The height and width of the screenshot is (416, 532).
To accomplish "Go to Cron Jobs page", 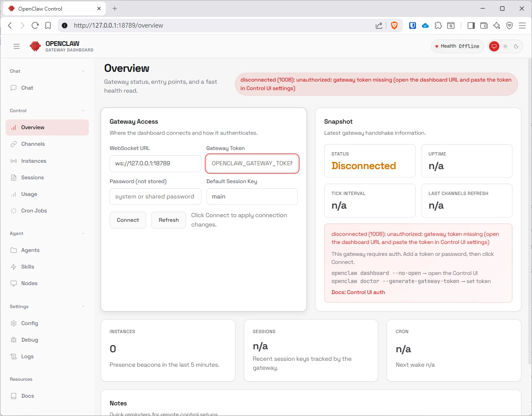I will coord(34,211).
